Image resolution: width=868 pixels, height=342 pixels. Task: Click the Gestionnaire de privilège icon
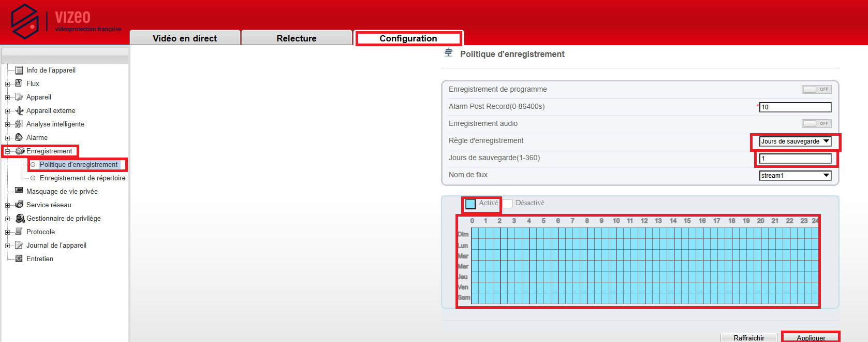(20, 218)
